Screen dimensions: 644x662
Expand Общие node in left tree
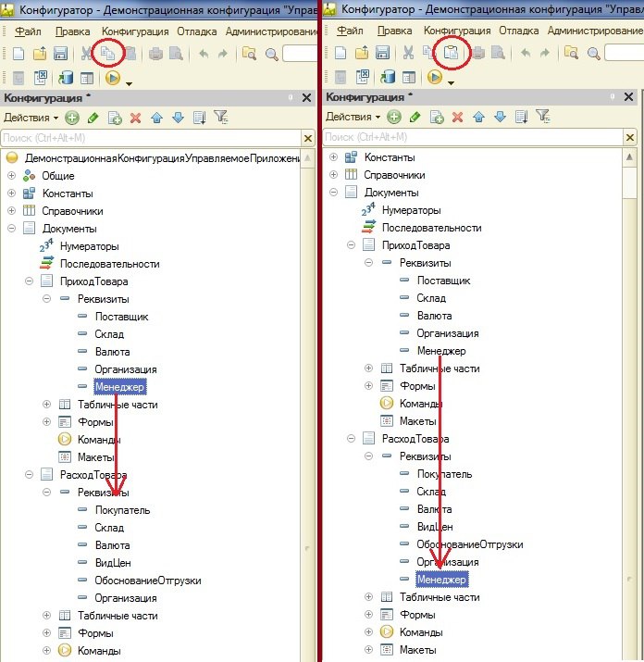12,176
